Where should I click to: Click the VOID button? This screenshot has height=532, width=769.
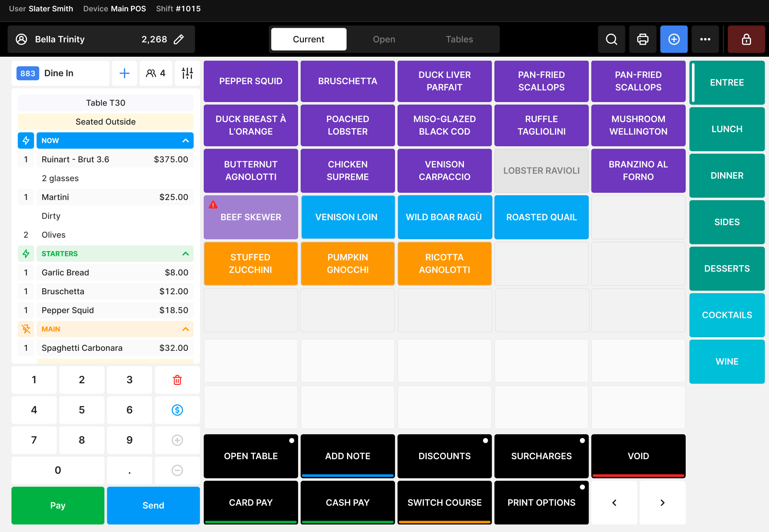click(638, 456)
